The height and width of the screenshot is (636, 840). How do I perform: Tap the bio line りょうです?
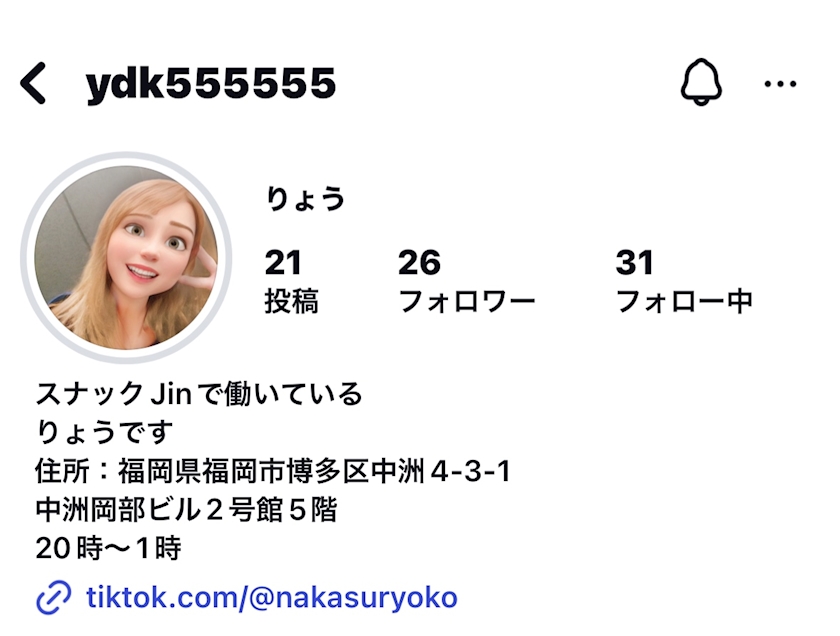[104, 432]
